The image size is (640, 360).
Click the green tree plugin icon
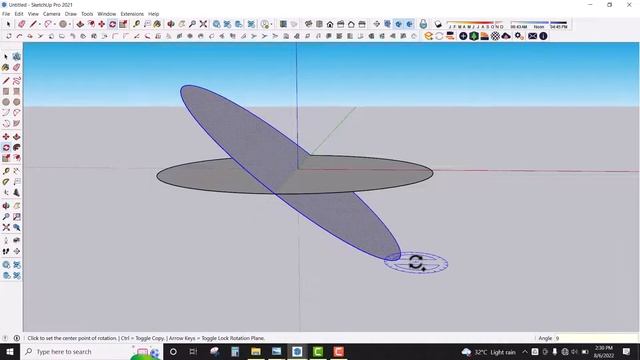click(x=473, y=36)
